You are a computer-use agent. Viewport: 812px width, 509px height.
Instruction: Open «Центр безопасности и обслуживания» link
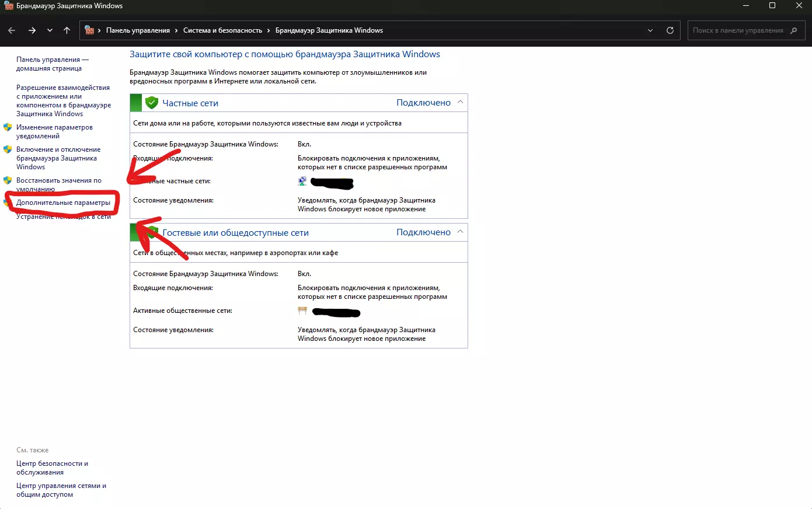(52, 468)
